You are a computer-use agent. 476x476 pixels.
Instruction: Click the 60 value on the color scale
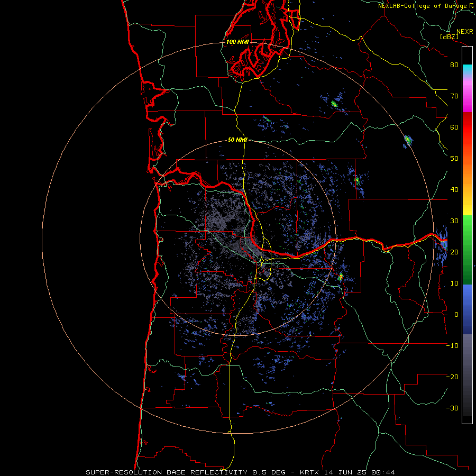point(454,127)
